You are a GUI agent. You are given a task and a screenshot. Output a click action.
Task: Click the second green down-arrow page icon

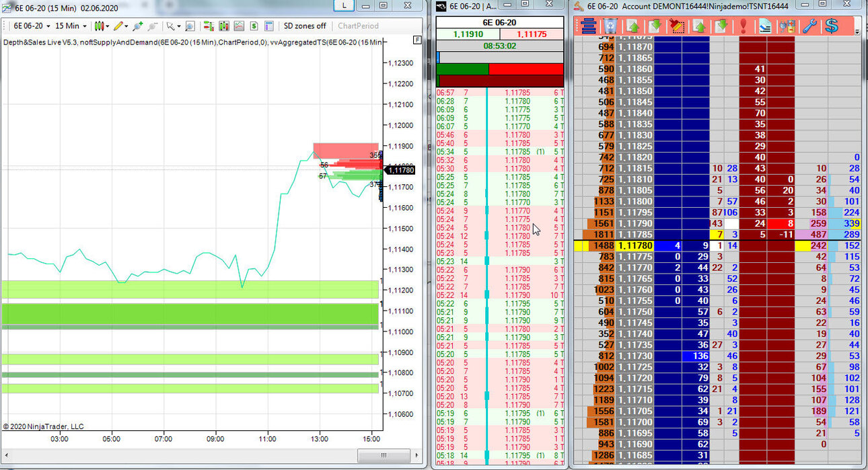pos(721,26)
